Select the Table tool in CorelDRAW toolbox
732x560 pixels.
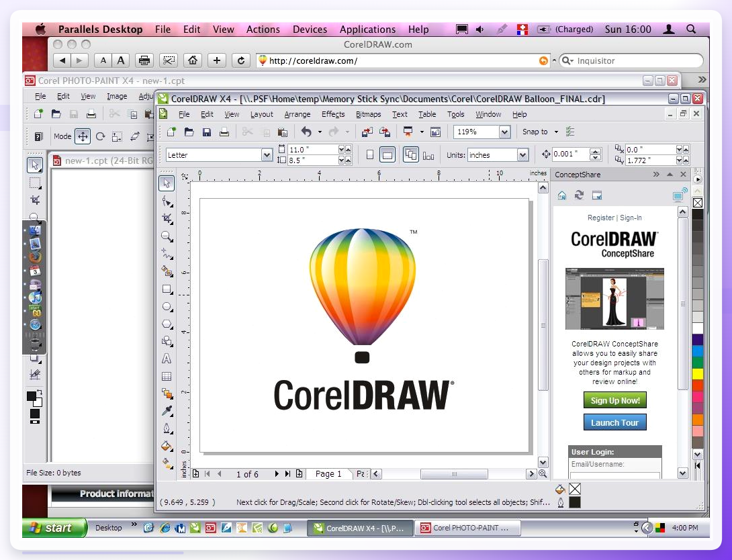167,376
